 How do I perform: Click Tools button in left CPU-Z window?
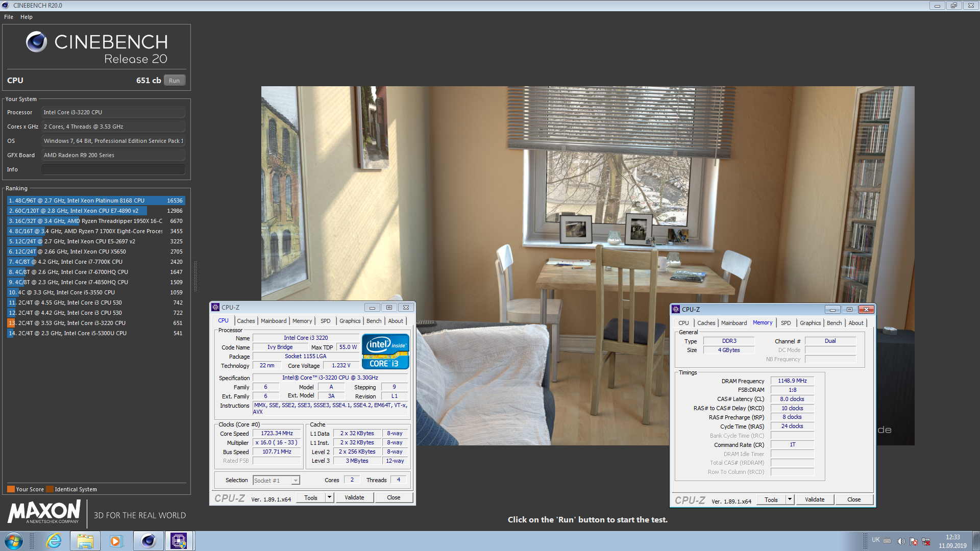311,498
